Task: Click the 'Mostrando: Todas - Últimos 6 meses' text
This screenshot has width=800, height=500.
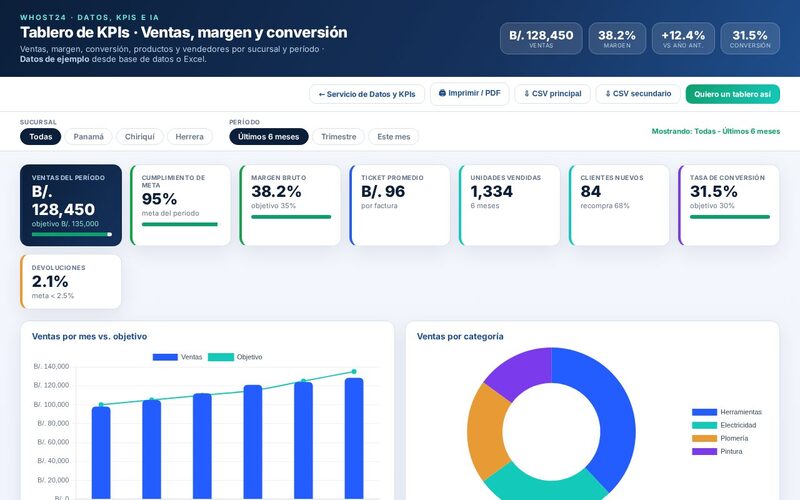Action: pyautogui.click(x=716, y=131)
